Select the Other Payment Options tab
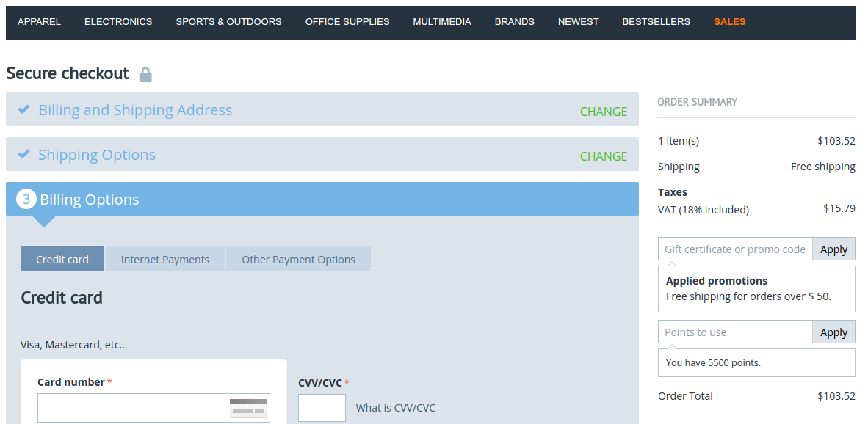Screen dimensions: 868x424 click(x=298, y=259)
